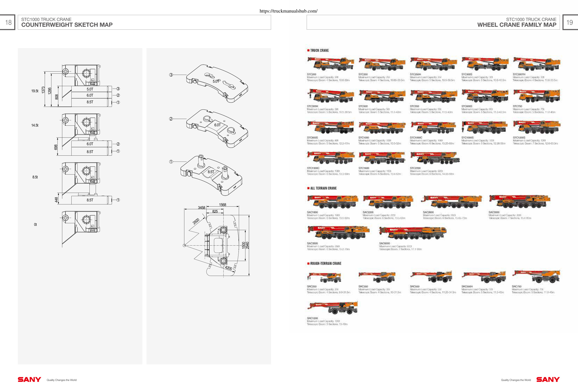
Task: Click the "808" height dimension
Action: click(57, 97)
